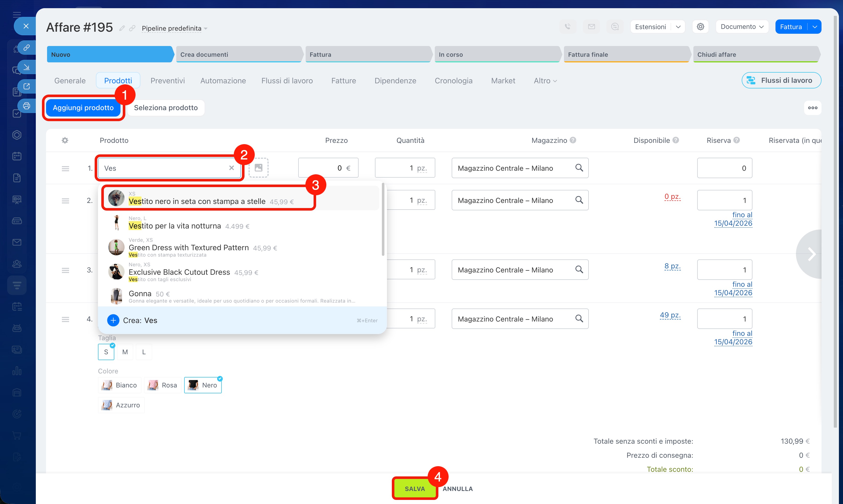This screenshot has height=504, width=843.
Task: Click the phone call icon in header
Action: point(568,27)
